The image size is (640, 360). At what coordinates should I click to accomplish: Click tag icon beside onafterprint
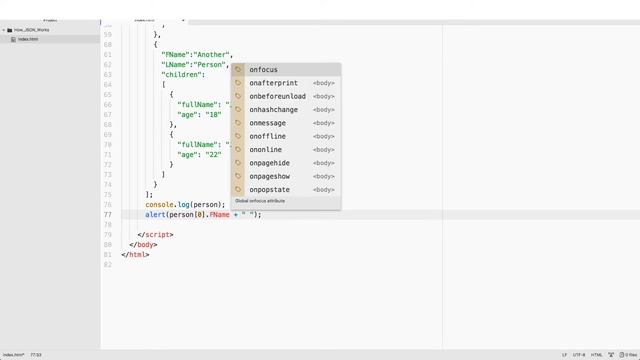pos(238,83)
